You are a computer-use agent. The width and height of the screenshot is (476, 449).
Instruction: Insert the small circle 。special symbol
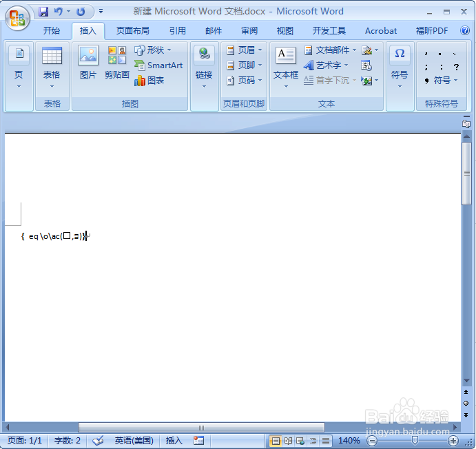(440, 54)
